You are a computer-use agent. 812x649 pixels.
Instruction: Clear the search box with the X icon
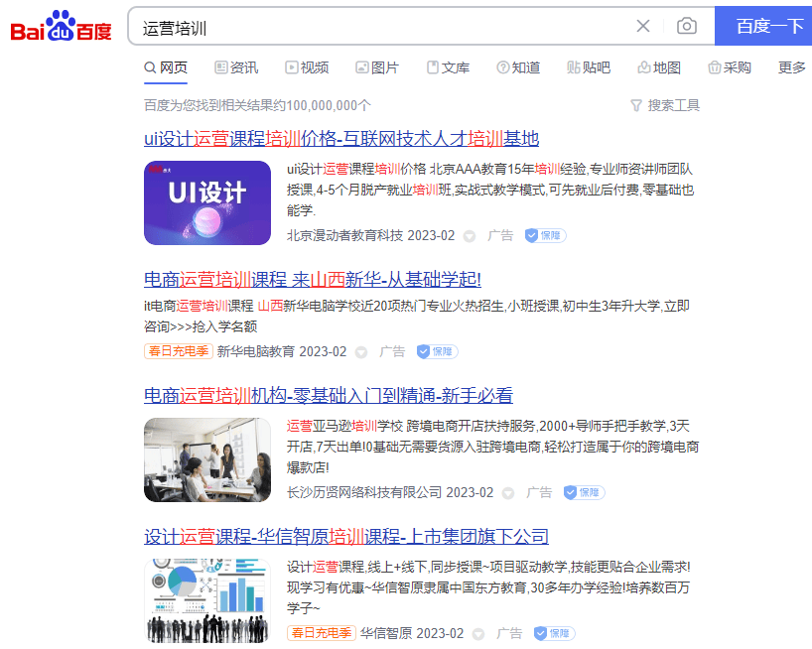(x=642, y=26)
